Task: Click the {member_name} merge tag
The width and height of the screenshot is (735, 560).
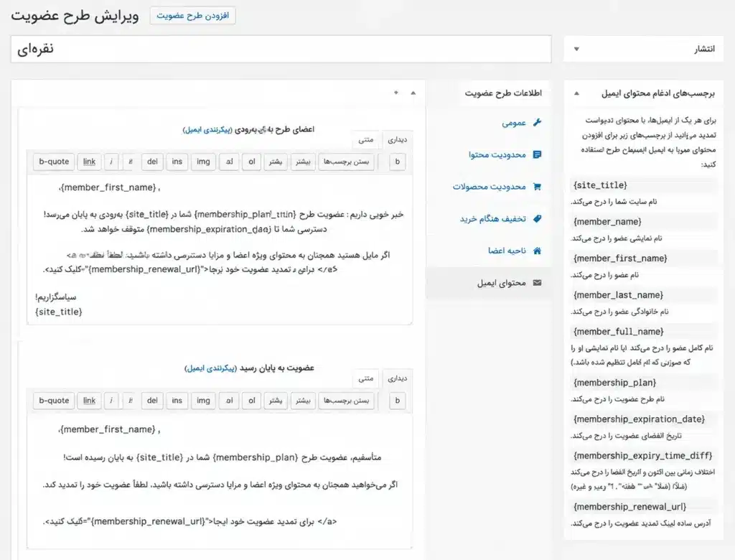Action: click(607, 222)
